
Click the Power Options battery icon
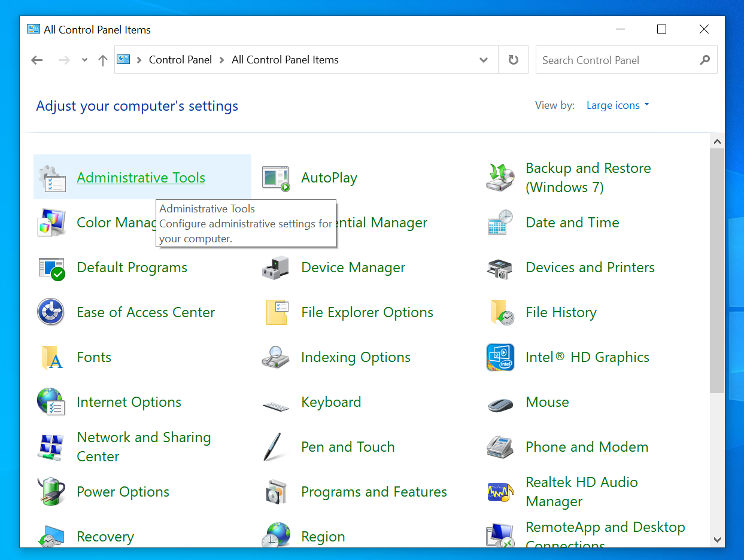click(x=51, y=492)
